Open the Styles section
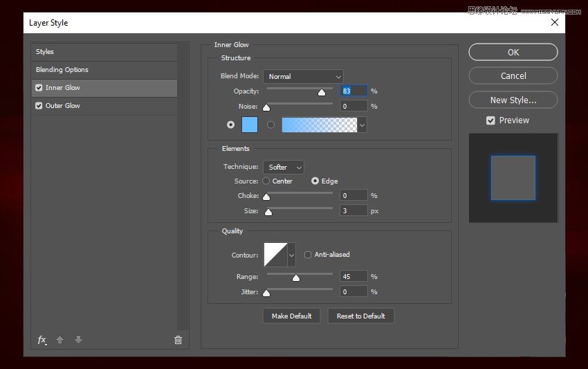 tap(45, 52)
